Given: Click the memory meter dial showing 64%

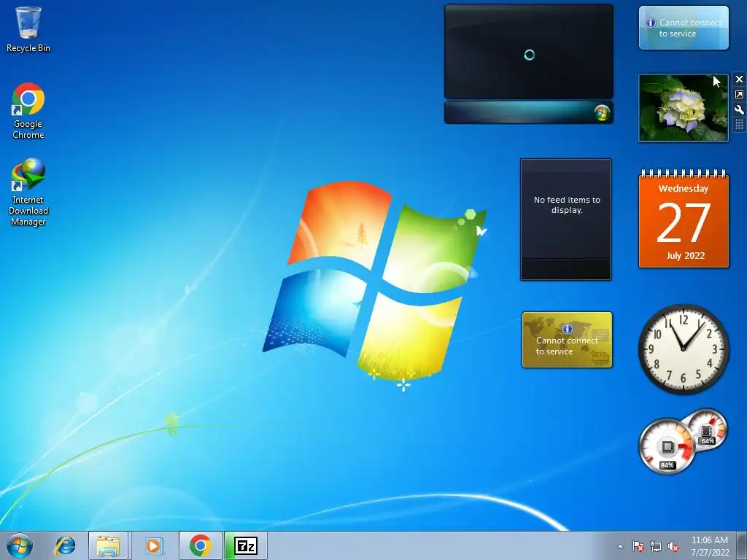Looking at the screenshot, I should point(707,430).
